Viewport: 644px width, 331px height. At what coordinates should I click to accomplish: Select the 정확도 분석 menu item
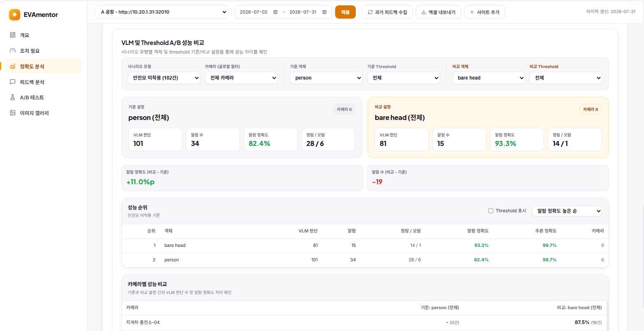(x=44, y=66)
